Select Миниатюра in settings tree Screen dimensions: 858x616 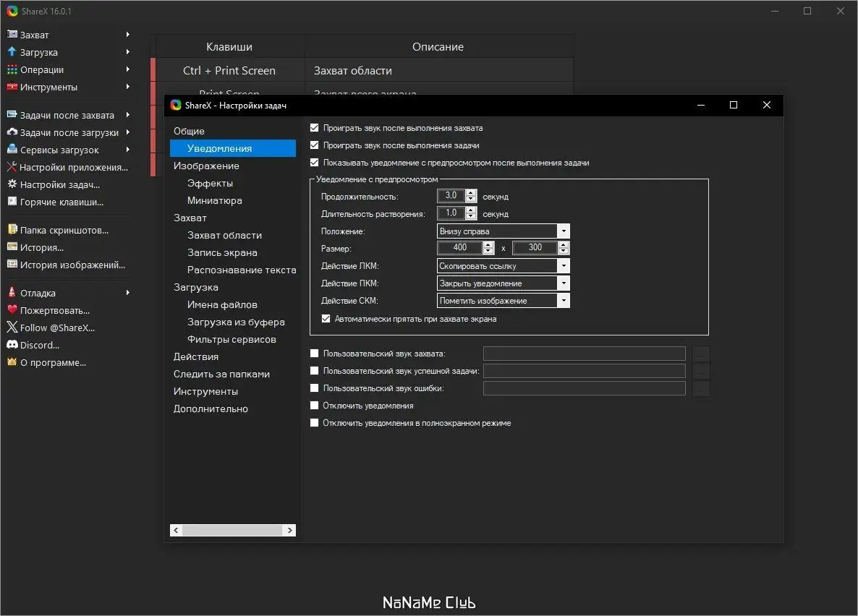(x=214, y=201)
